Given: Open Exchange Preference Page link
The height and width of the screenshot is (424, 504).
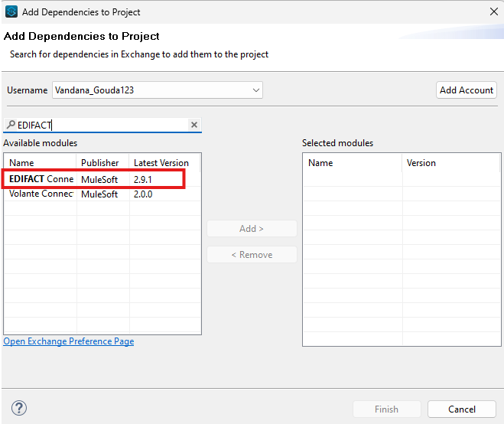Looking at the screenshot, I should click(69, 341).
